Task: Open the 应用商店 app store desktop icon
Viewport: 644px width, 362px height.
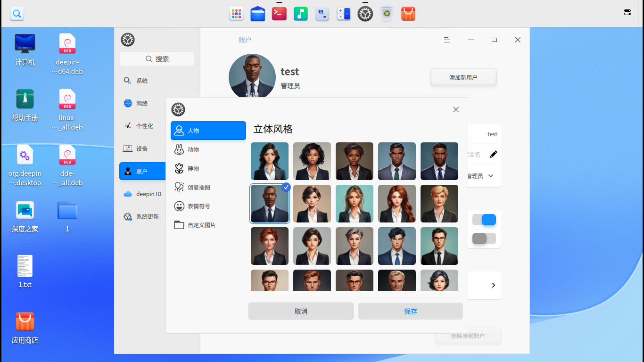Action: tap(25, 328)
